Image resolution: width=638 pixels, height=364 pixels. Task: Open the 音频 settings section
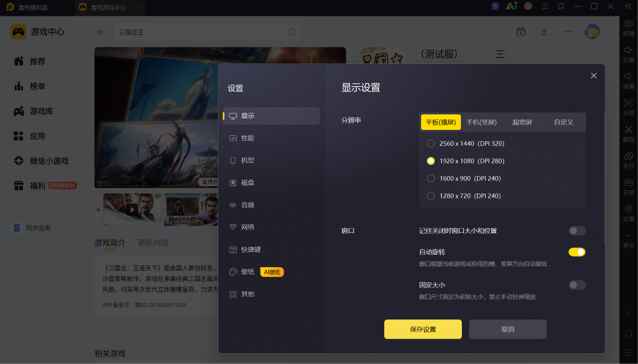pyautogui.click(x=271, y=205)
